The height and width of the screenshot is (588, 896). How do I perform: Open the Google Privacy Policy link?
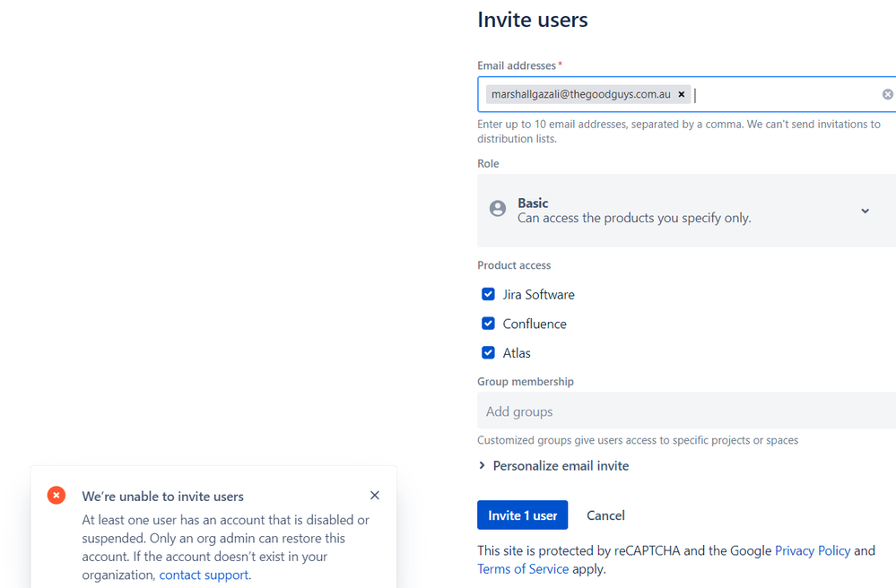[x=813, y=551]
